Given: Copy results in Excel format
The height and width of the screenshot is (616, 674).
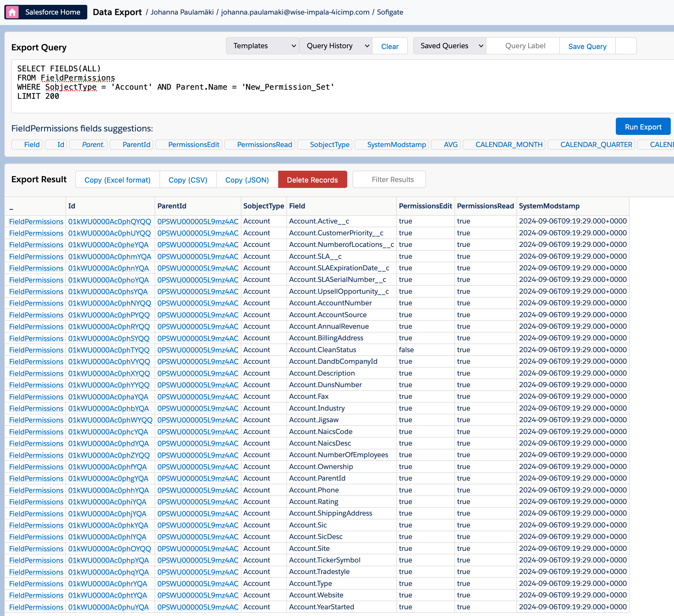Looking at the screenshot, I should tap(117, 180).
